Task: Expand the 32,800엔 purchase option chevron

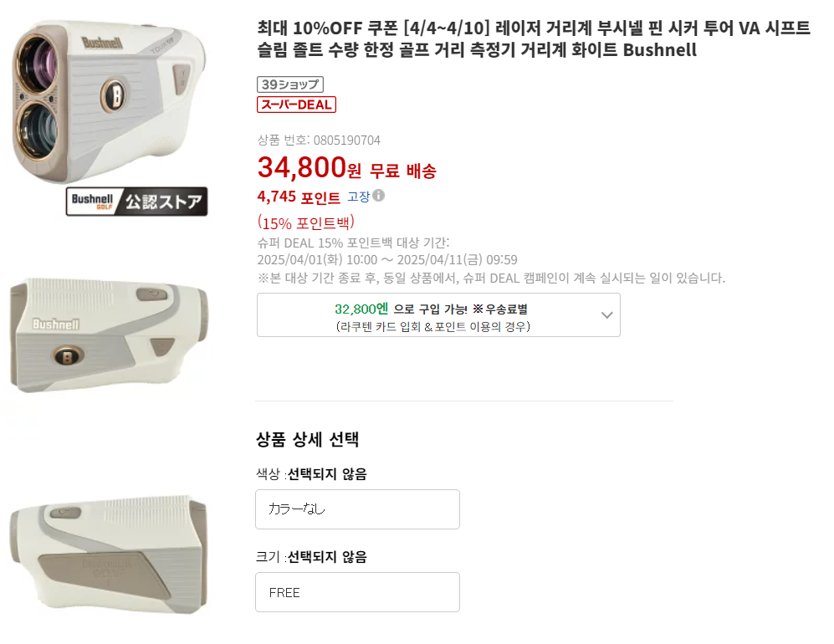Action: tap(607, 315)
